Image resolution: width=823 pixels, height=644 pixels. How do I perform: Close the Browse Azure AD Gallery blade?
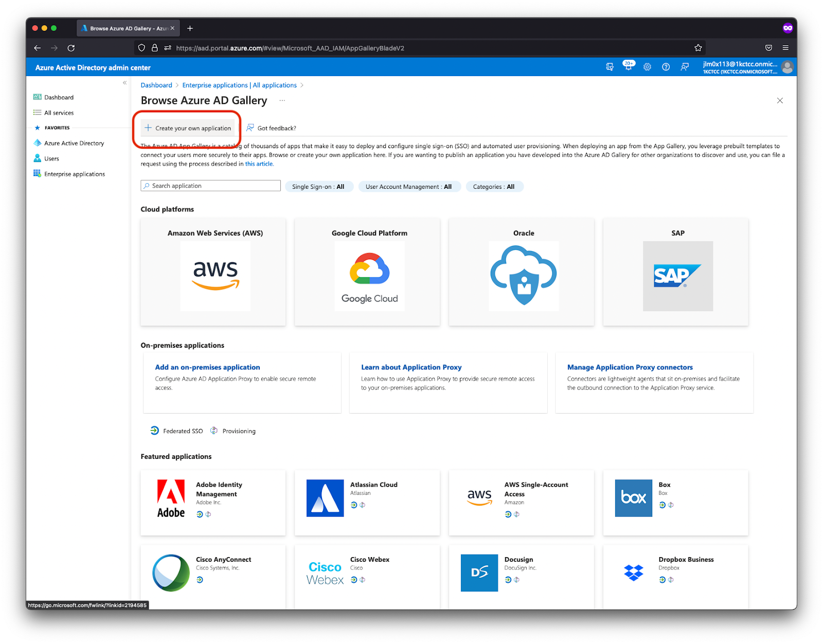[x=780, y=101]
